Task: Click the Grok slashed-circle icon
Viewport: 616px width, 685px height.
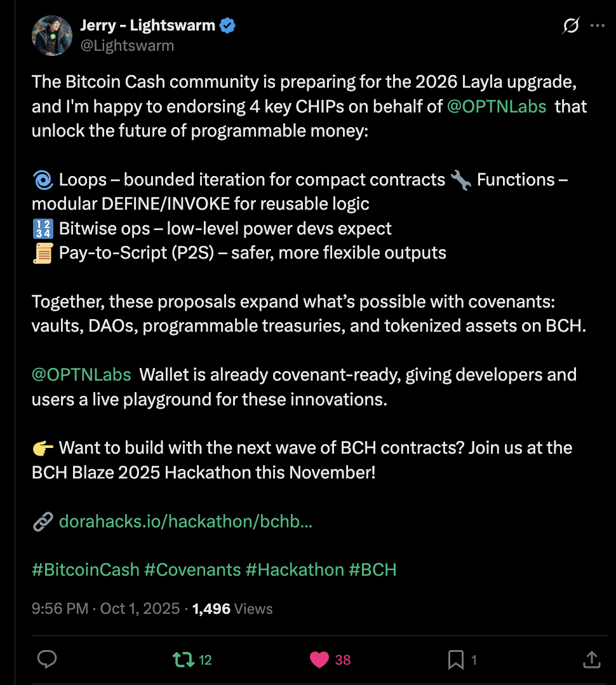Action: (571, 26)
